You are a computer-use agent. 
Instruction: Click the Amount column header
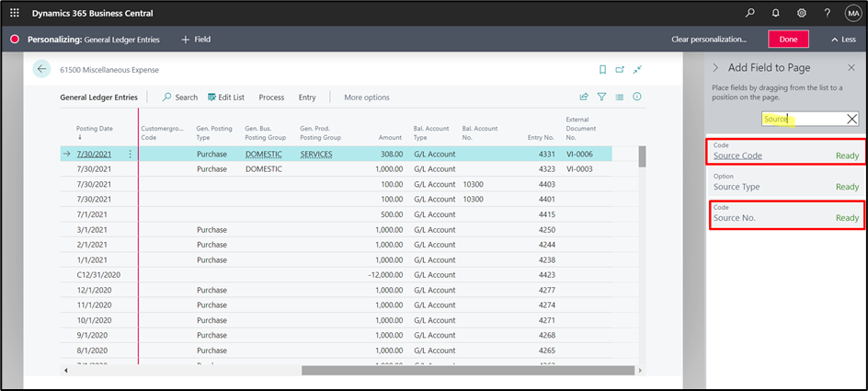[x=390, y=137]
